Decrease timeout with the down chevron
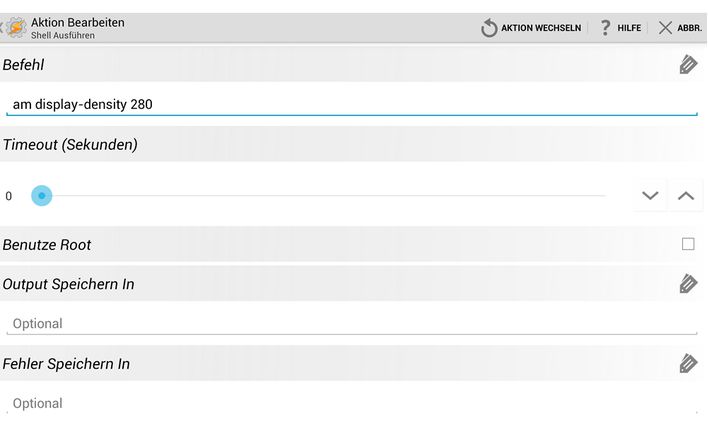 click(x=650, y=196)
